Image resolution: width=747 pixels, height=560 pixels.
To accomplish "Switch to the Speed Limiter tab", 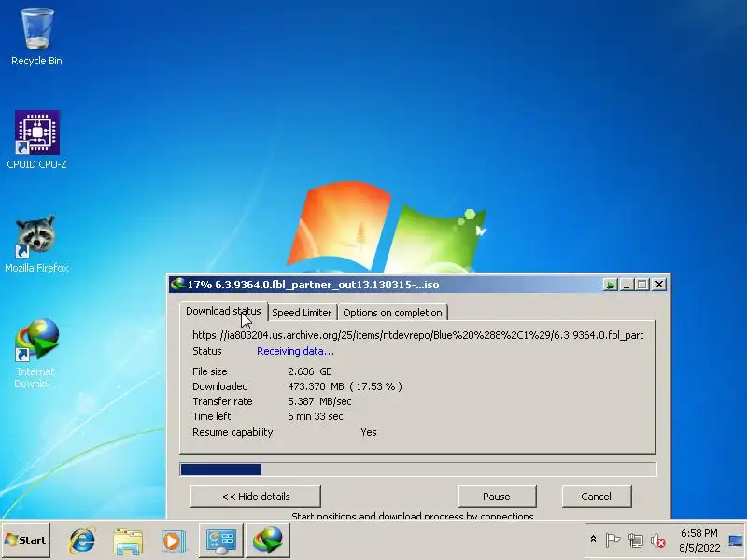I will (x=302, y=313).
